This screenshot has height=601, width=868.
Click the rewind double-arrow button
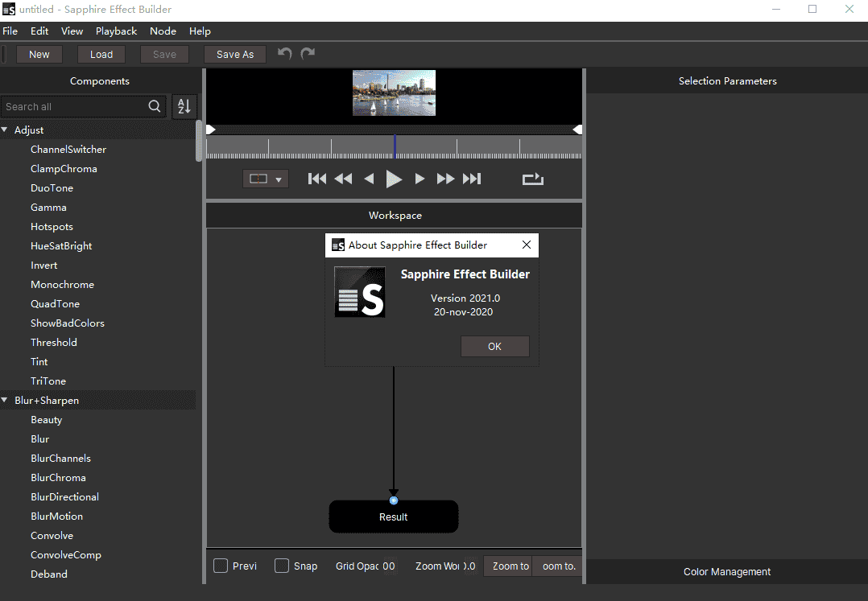343,179
